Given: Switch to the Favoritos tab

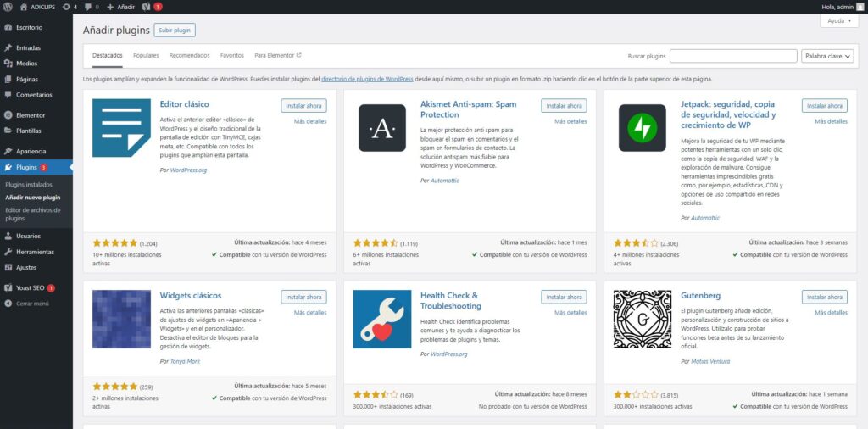Looking at the screenshot, I should (x=232, y=55).
